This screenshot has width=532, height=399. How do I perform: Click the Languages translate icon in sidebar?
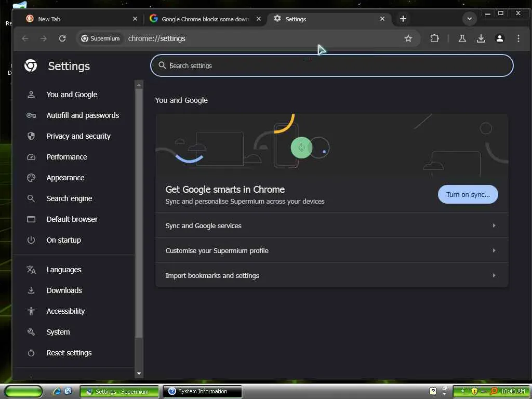click(31, 270)
